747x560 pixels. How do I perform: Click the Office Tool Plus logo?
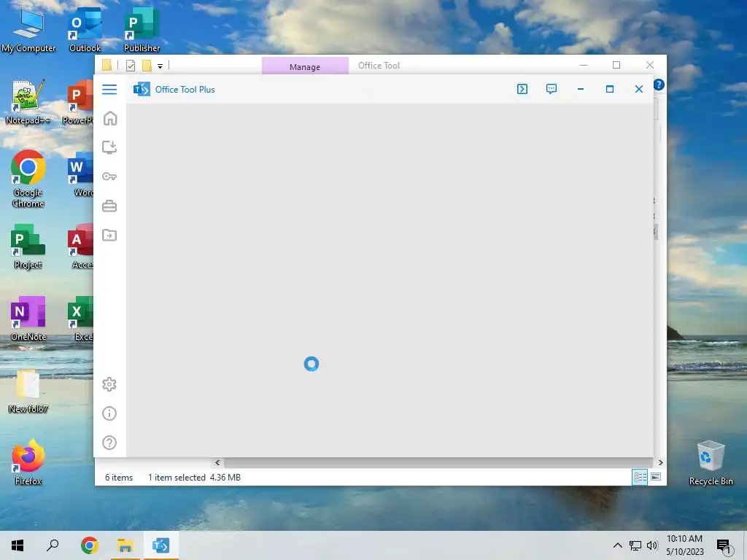click(x=142, y=89)
